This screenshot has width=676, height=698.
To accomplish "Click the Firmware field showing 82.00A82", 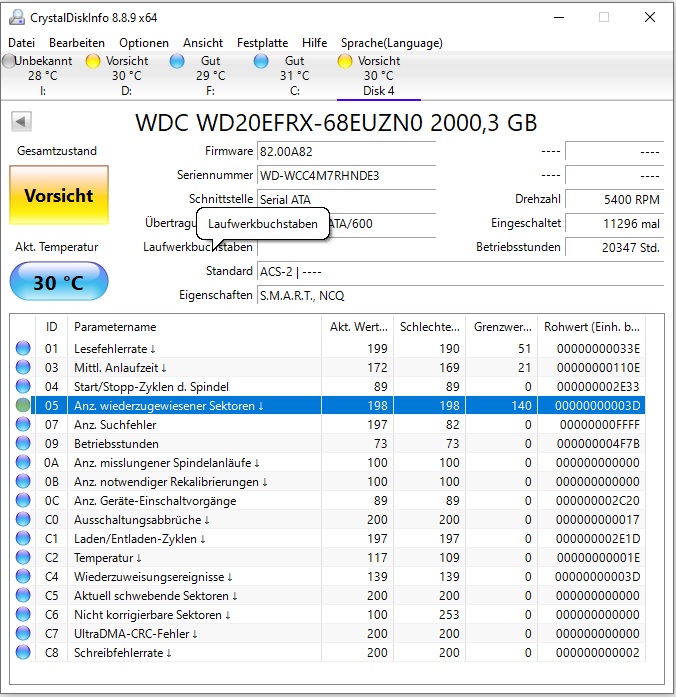I will coord(346,151).
